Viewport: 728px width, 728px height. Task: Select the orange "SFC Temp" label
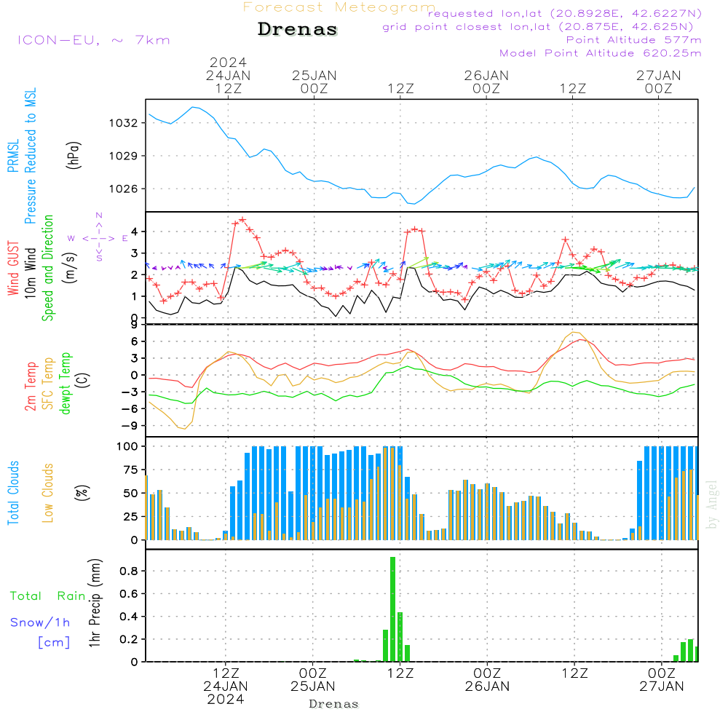[47, 384]
